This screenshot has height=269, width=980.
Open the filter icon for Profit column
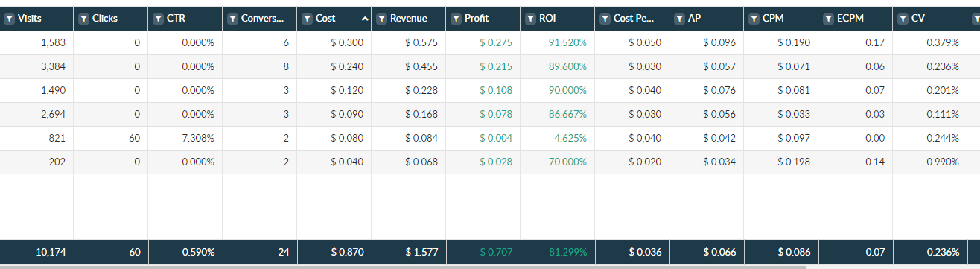(x=456, y=19)
